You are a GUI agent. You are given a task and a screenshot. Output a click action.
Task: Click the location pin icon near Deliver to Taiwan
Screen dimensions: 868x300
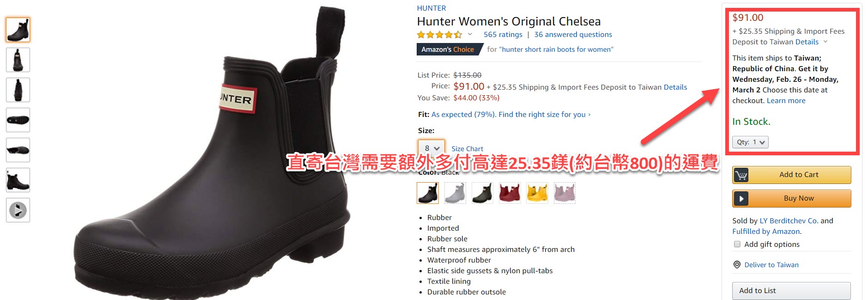[737, 265]
